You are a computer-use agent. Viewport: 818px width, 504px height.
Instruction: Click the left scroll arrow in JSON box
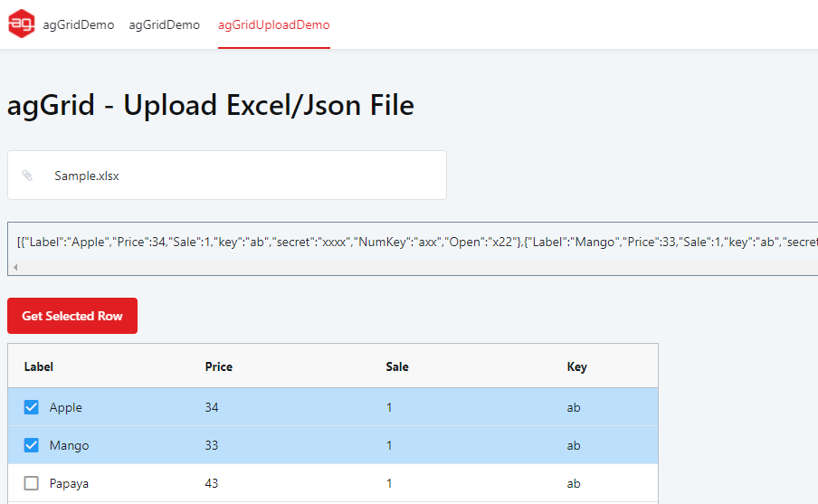[15, 267]
